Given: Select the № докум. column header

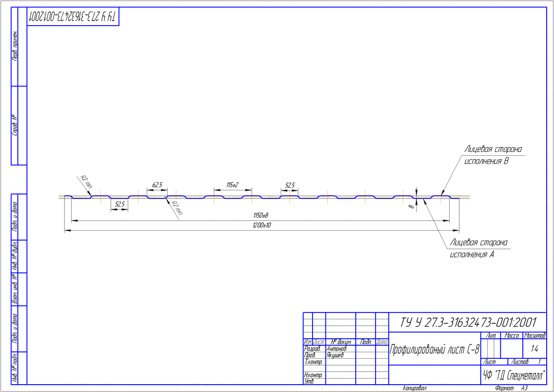Looking at the screenshot, I should point(340,342).
